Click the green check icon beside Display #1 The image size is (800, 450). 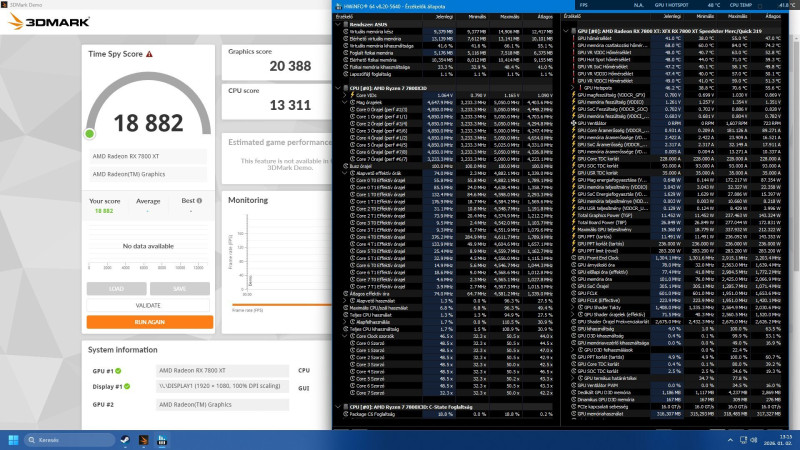[x=127, y=387]
